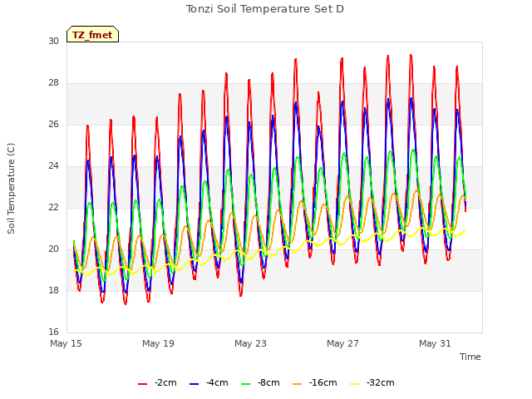Click the May 15 x-axis tick label
Screen dimensions: 532x399
[x=66, y=343]
